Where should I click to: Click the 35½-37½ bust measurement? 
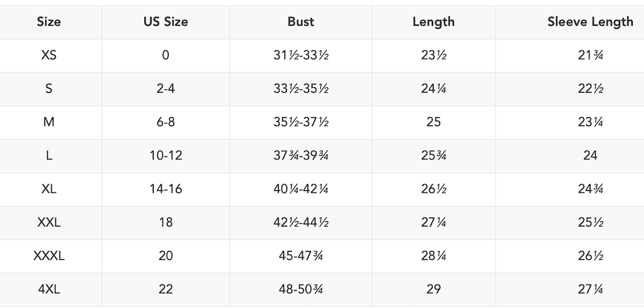[301, 122]
